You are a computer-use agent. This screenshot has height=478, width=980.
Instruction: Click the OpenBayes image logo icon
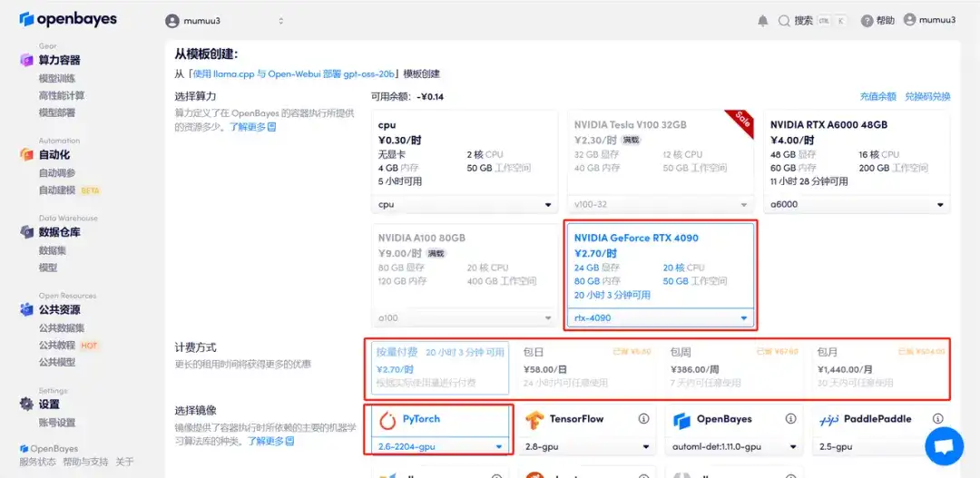[x=681, y=421]
